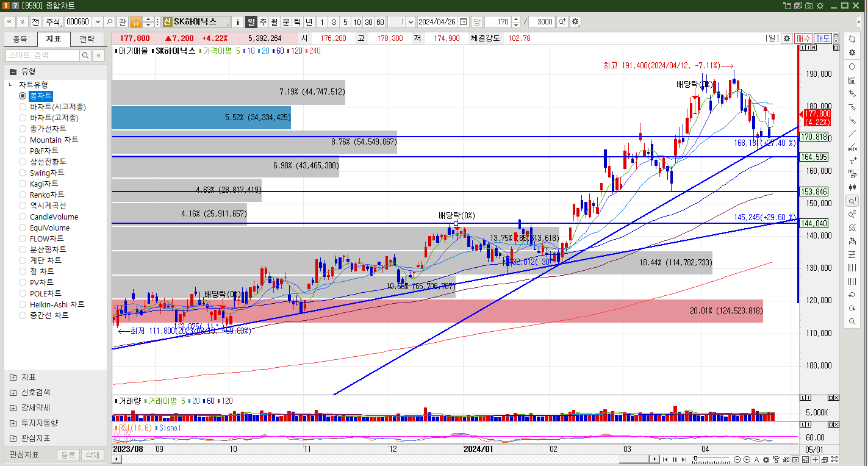Select the trend line drawing tool
Image resolution: width=868 pixels, height=466 pixels.
pyautogui.click(x=852, y=134)
